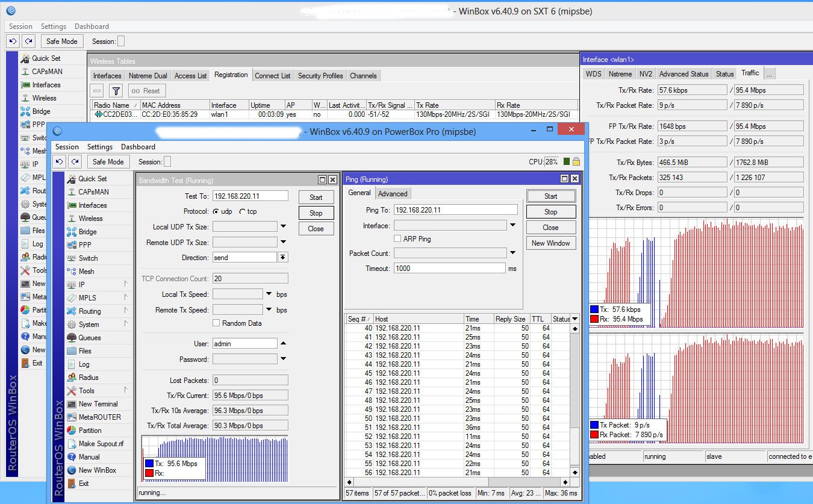Click ping Timeout input field

click(x=450, y=269)
